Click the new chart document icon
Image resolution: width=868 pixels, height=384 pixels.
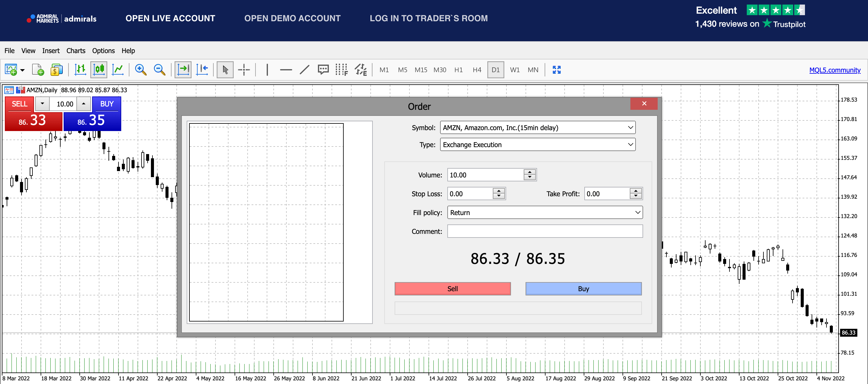[38, 70]
